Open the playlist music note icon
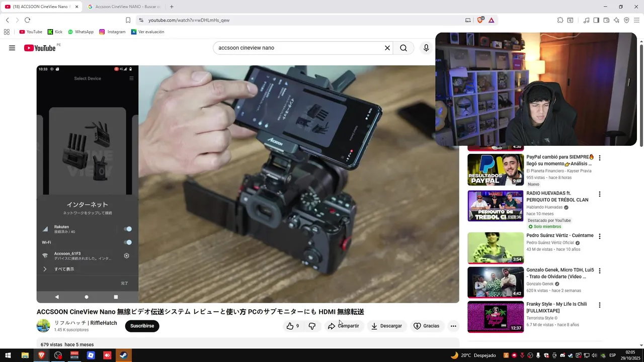The width and height of the screenshot is (644, 362). (586, 20)
